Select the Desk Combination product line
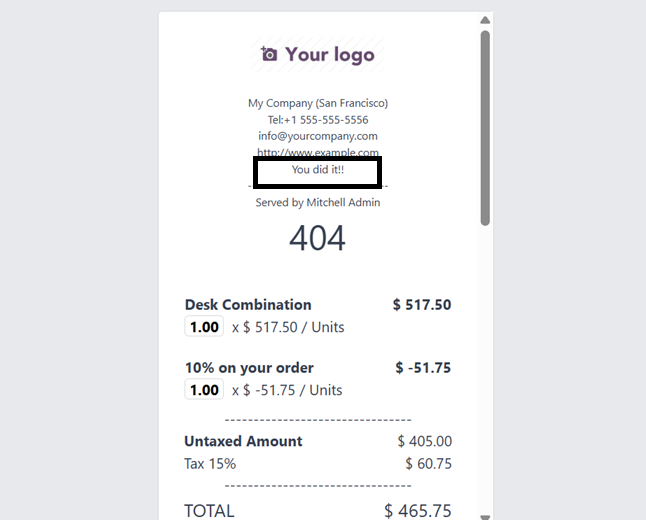 tap(318, 316)
